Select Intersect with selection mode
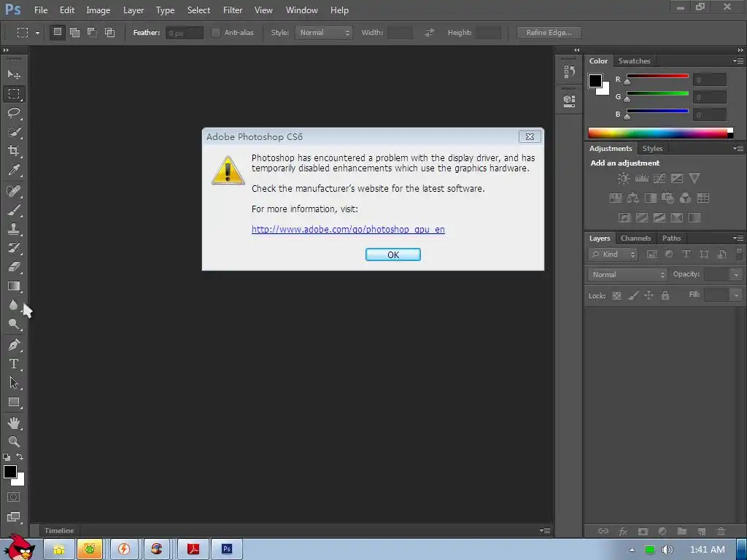This screenshot has width=747, height=560. tap(110, 32)
